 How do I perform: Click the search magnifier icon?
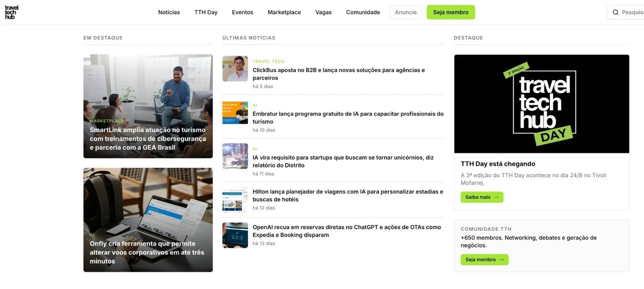pyautogui.click(x=615, y=12)
